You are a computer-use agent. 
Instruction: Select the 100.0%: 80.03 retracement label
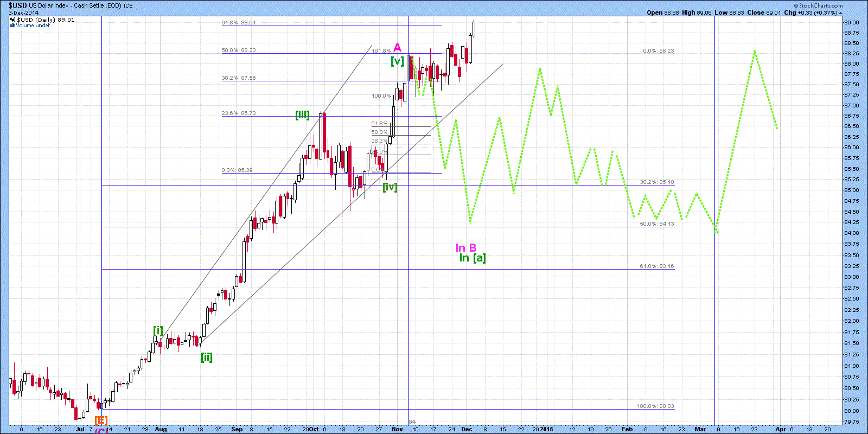point(655,406)
